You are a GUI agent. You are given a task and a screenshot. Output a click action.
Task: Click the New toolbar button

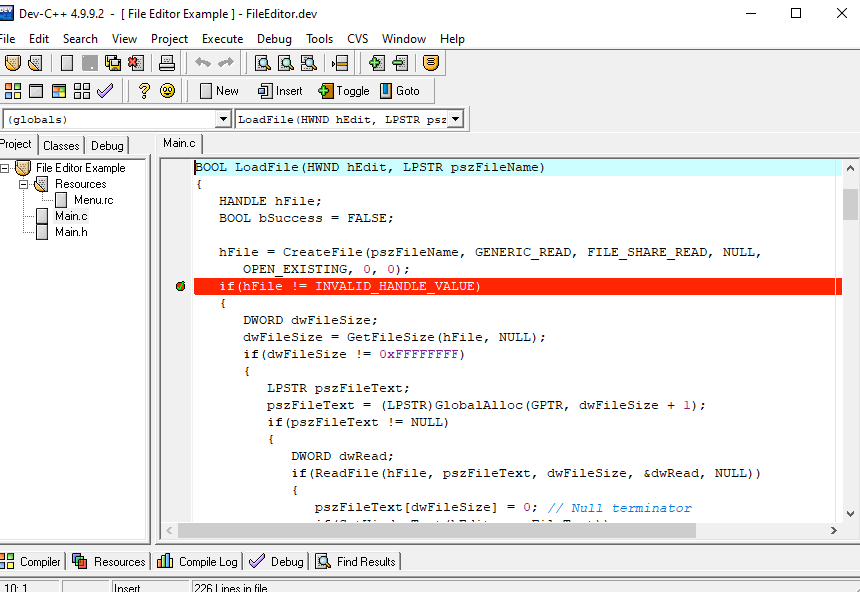[x=219, y=91]
